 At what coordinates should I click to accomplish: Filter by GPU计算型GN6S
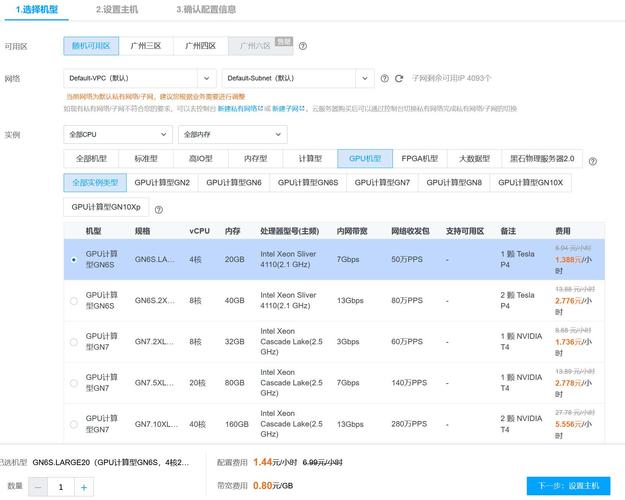[308, 183]
